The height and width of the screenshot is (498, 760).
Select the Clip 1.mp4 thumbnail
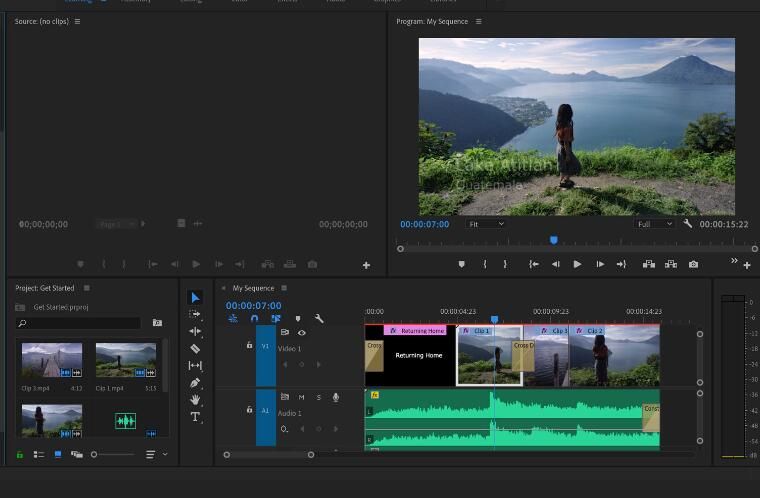tap(126, 360)
